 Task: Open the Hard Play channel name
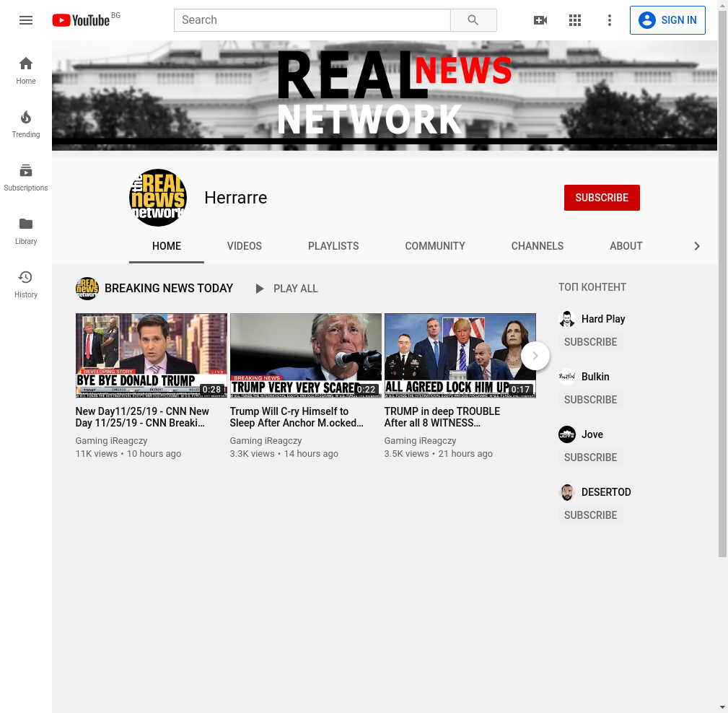point(603,319)
